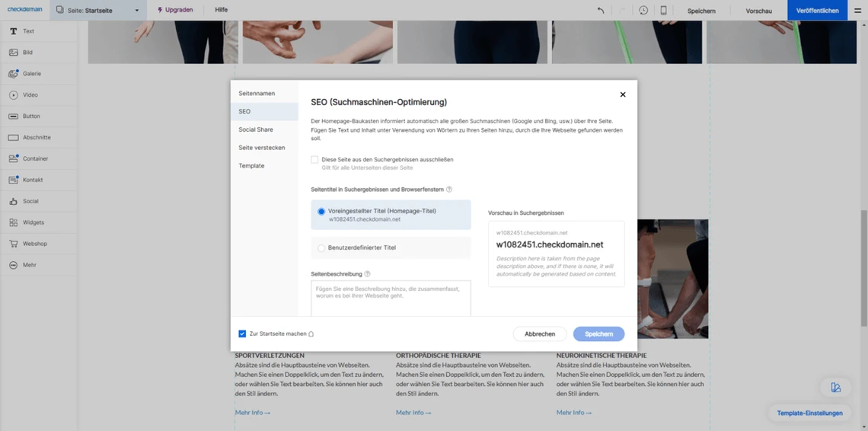Select the Video element icon

click(x=13, y=95)
